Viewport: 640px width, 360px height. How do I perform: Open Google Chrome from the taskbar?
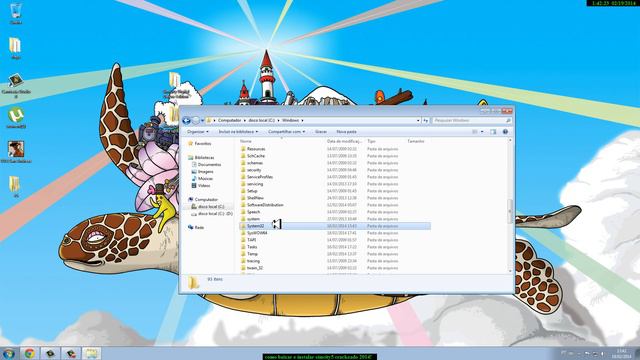click(x=29, y=353)
